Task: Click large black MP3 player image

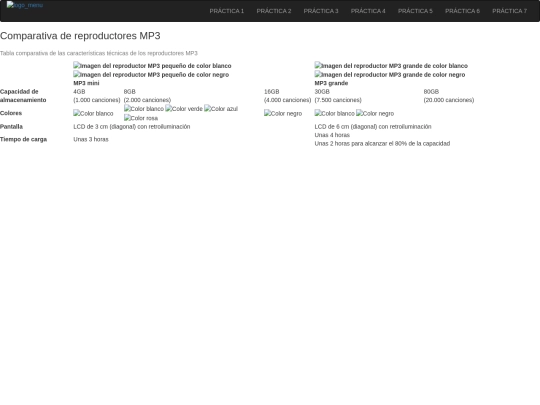Action: tap(390, 74)
